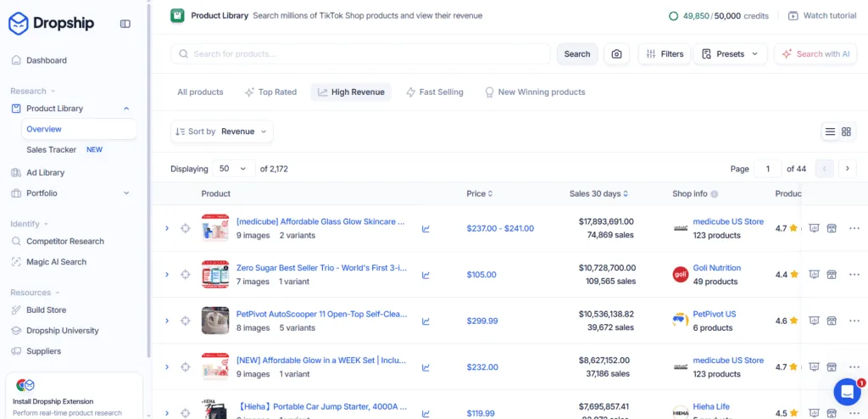The height and width of the screenshot is (419, 868).
Task: Expand the Portfolio sidebar section
Action: [x=126, y=193]
